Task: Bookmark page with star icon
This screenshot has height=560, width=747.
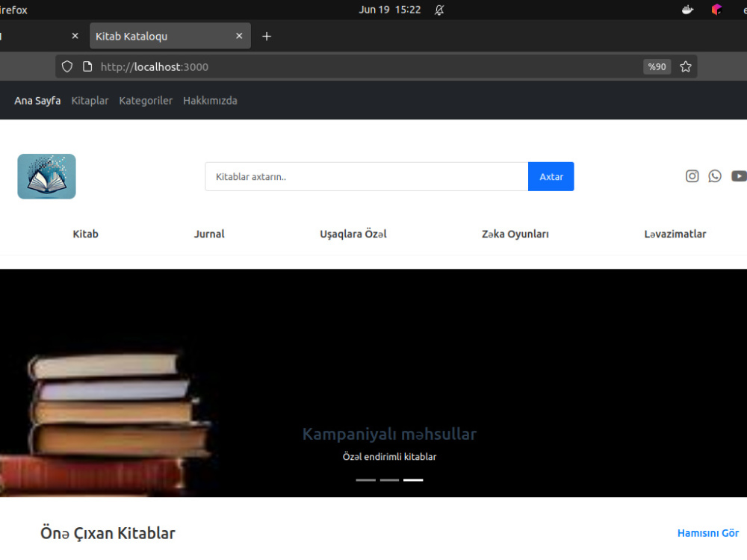Action: click(686, 66)
